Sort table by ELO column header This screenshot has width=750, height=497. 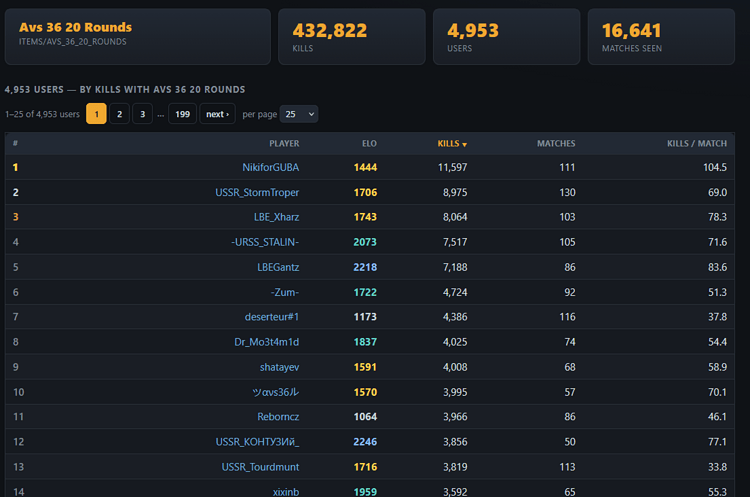click(369, 144)
